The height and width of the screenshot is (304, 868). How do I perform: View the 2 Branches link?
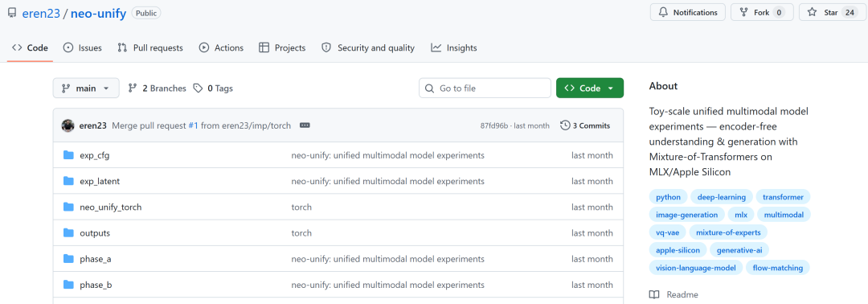[158, 88]
